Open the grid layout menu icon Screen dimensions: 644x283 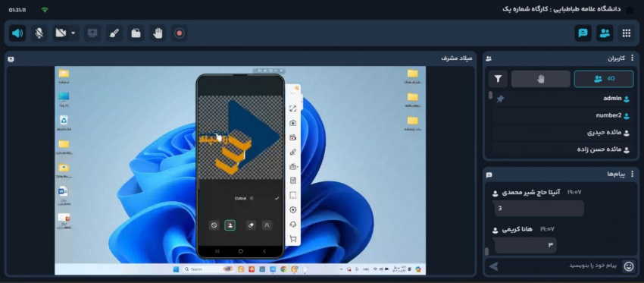click(x=627, y=33)
